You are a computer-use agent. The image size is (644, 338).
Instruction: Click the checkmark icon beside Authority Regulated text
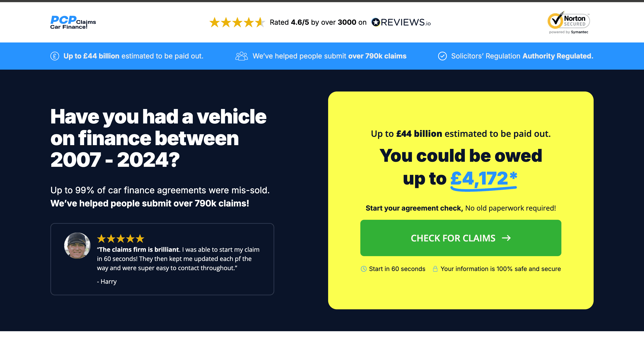tap(442, 56)
